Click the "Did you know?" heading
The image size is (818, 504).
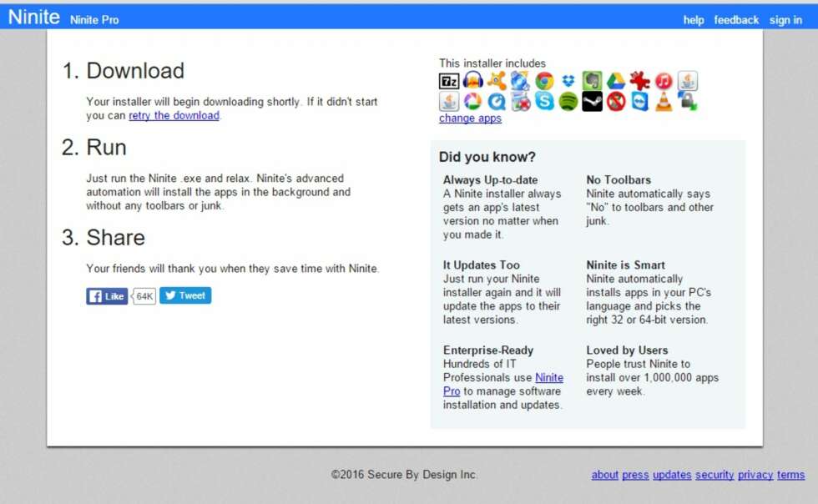point(487,157)
